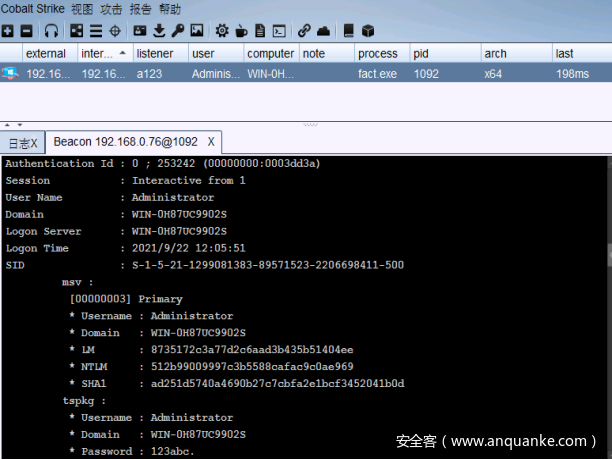This screenshot has width=612, height=460.
Task: Sort sessions by pid column
Action: click(445, 53)
